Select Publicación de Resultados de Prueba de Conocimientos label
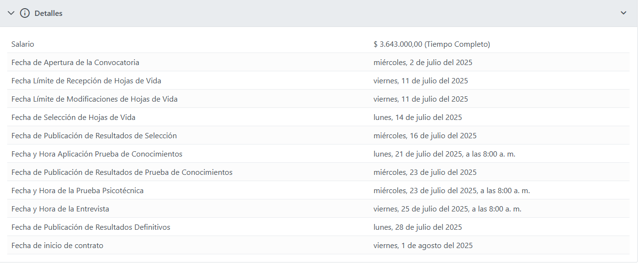The image size is (644, 263). (122, 172)
